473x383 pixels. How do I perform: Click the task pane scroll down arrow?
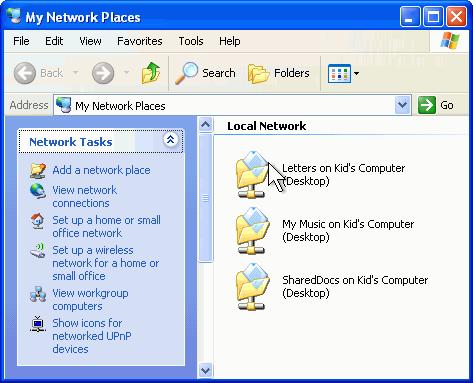click(x=205, y=370)
